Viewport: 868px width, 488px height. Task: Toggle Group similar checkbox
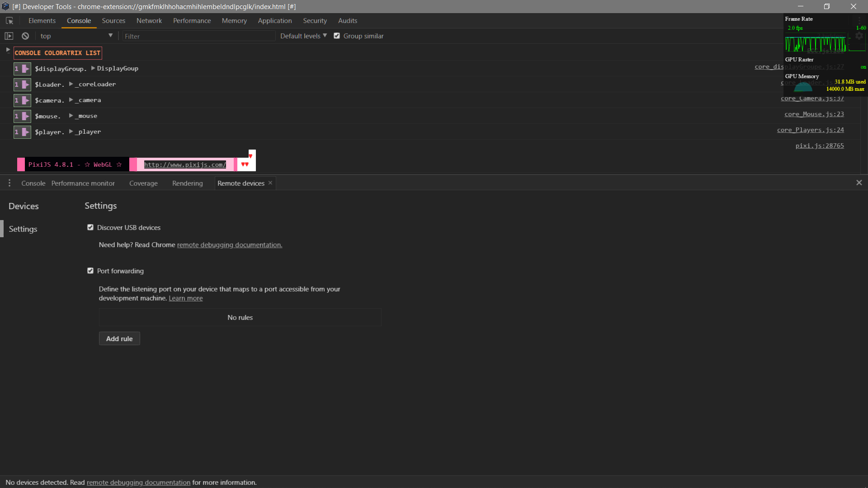tap(337, 36)
